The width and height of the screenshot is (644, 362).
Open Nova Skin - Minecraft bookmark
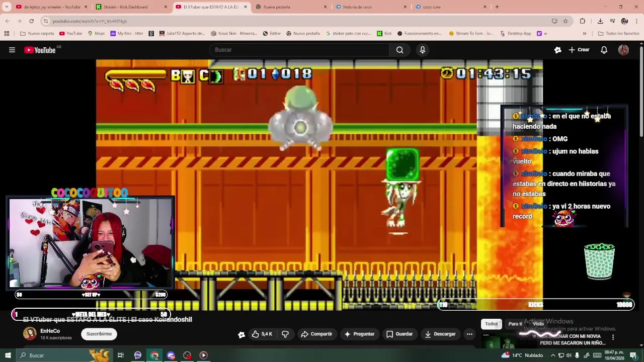pyautogui.click(x=234, y=34)
